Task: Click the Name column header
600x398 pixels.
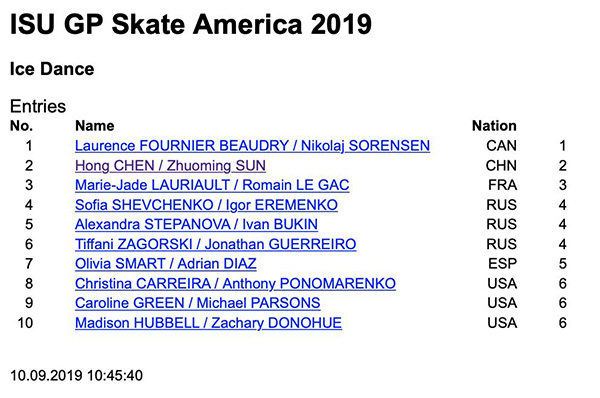Action: [x=95, y=126]
